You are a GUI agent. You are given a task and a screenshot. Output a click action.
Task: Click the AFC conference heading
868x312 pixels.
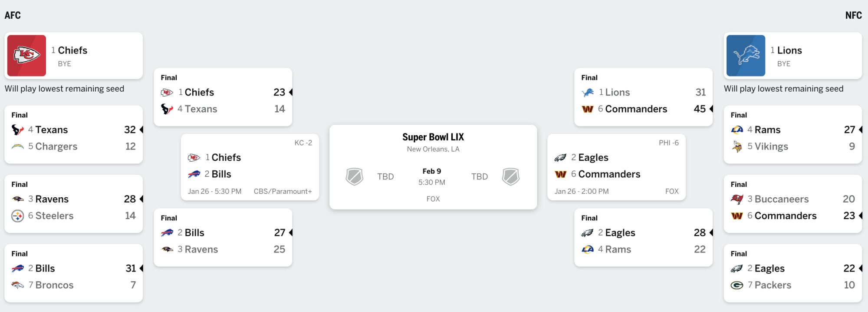pyautogui.click(x=13, y=15)
